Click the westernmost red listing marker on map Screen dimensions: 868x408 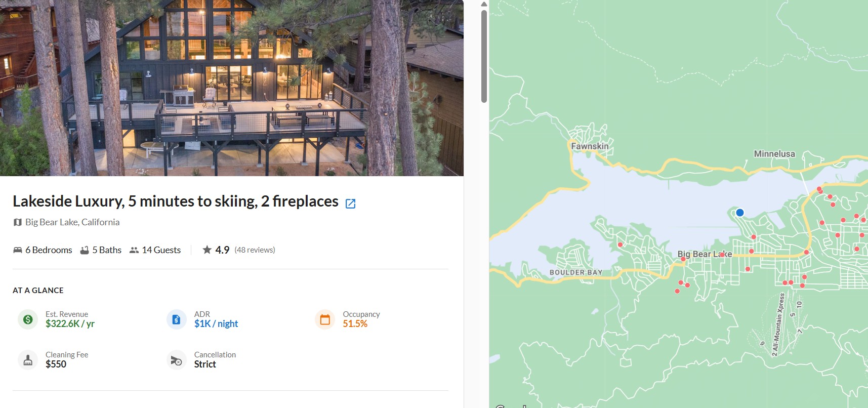[620, 244]
